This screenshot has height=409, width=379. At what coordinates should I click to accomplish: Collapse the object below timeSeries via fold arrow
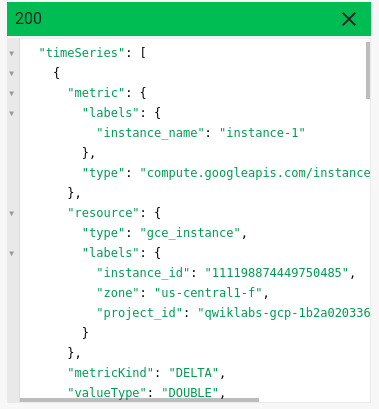click(12, 73)
